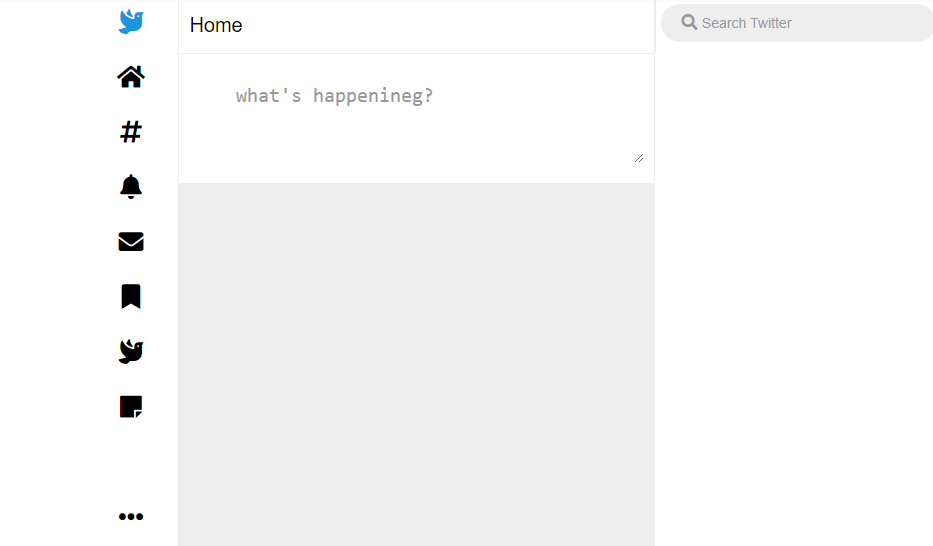Open Notifications using the bell icon
The image size is (933, 546).
[x=131, y=187]
